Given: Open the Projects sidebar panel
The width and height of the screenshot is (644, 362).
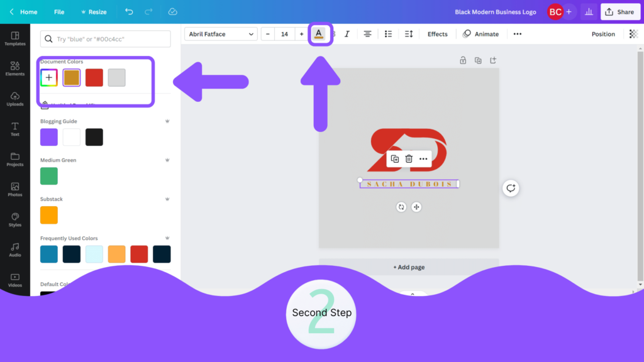Looking at the screenshot, I should click(x=15, y=159).
